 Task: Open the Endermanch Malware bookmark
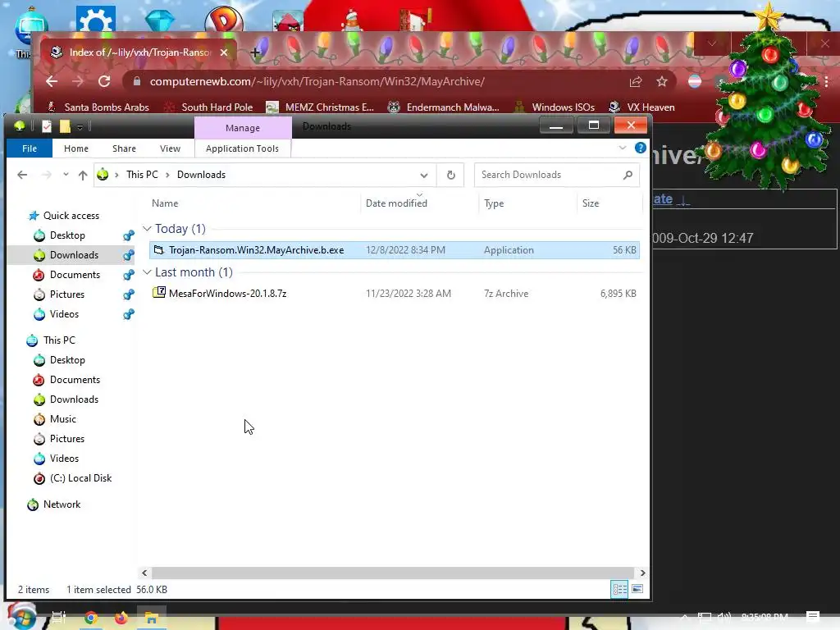click(444, 107)
